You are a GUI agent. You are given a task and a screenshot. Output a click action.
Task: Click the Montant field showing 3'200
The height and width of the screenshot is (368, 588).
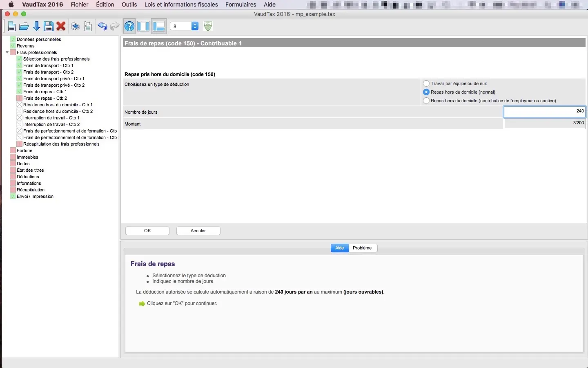click(545, 123)
